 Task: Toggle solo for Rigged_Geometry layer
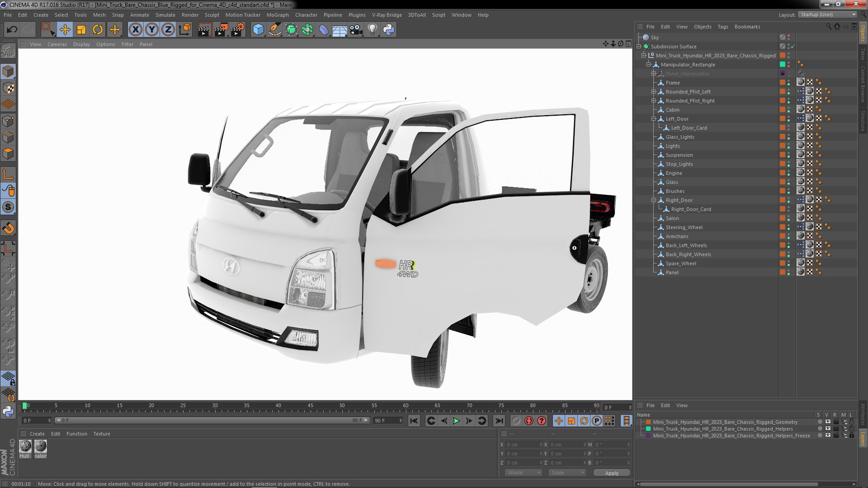tap(820, 422)
